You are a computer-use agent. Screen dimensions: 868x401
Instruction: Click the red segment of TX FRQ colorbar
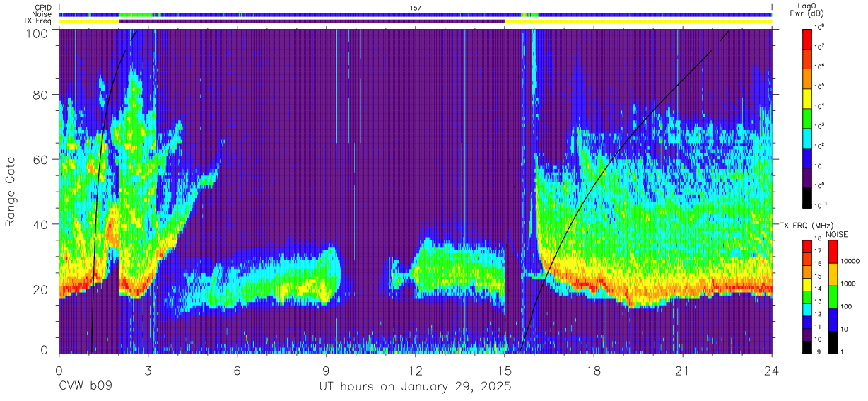[x=808, y=247]
